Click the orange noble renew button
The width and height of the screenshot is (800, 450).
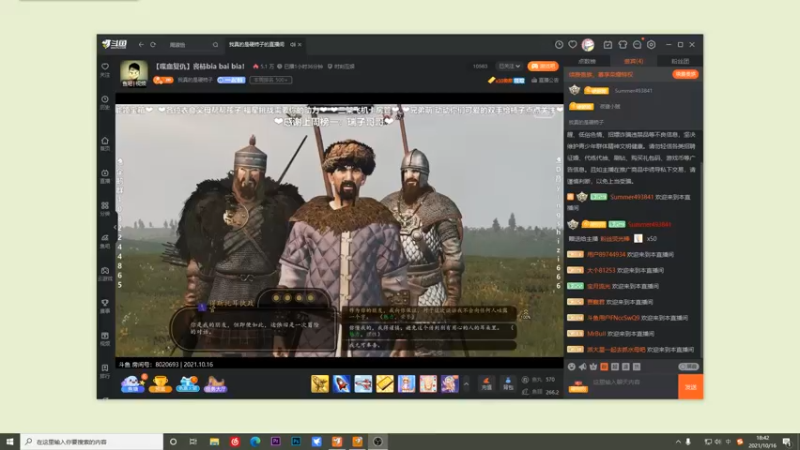coord(685,74)
